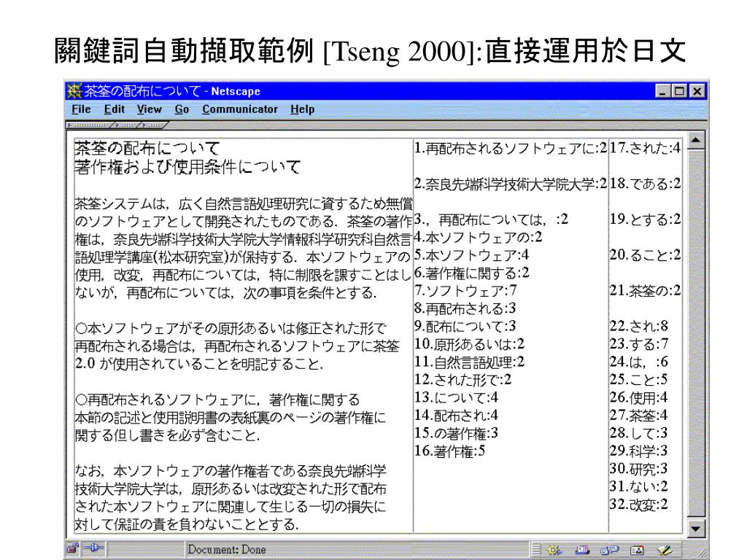This screenshot has width=747, height=560.
Task: Click keyword '20.ること:2'
Action: click(x=645, y=255)
